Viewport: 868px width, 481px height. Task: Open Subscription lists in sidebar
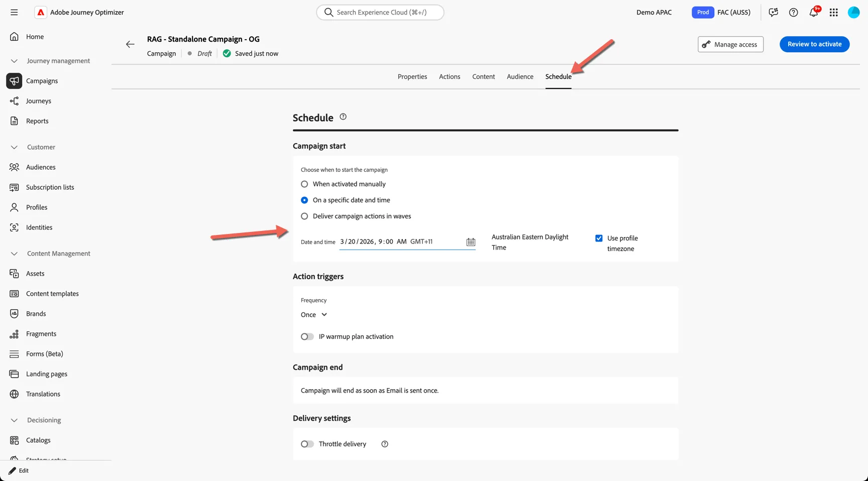[x=50, y=187]
